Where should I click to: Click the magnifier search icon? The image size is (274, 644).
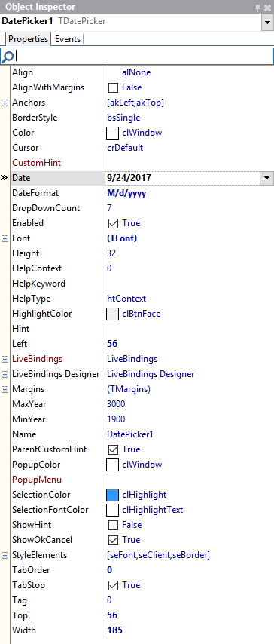8,56
